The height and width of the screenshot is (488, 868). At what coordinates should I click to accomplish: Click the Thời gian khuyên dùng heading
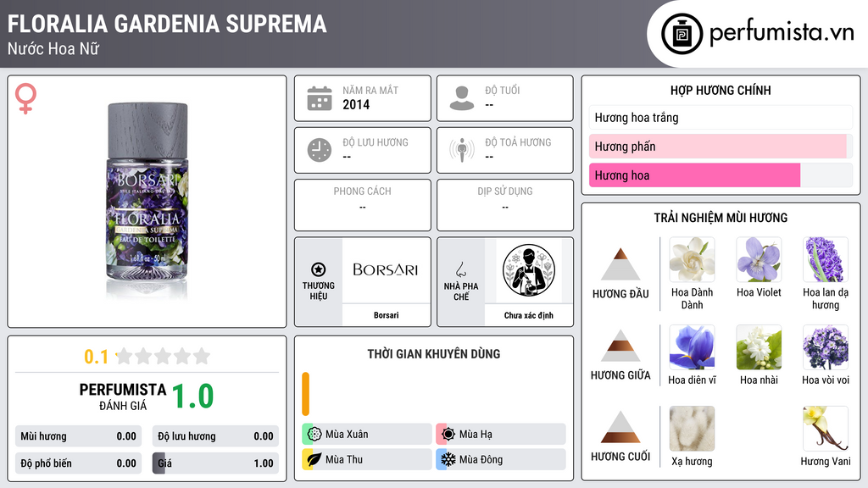[x=434, y=353]
